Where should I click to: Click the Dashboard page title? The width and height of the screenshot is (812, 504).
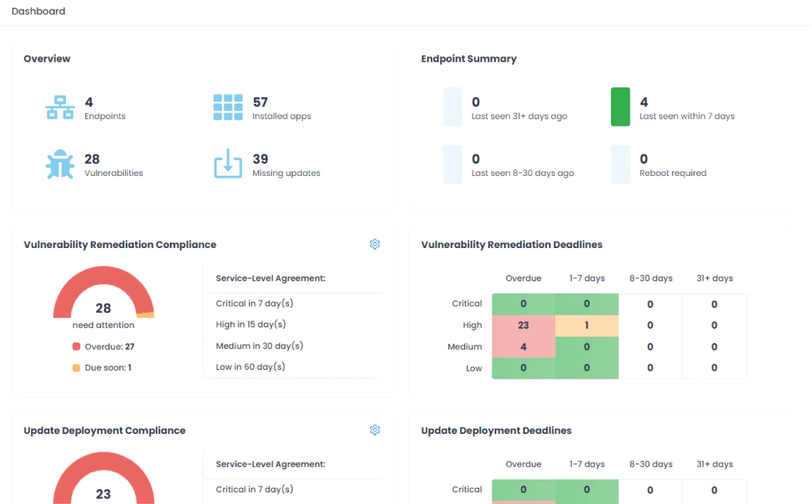(x=38, y=11)
